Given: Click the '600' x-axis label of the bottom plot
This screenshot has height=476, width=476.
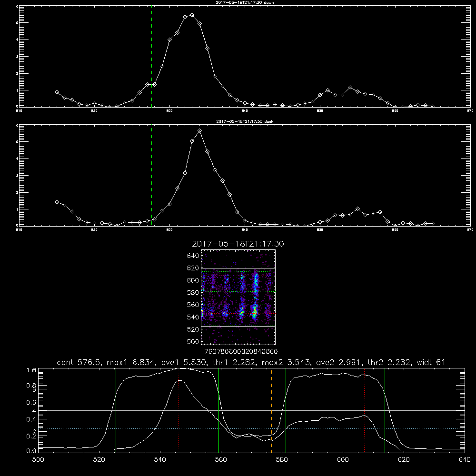Looking at the screenshot, I should pyautogui.click(x=343, y=459).
